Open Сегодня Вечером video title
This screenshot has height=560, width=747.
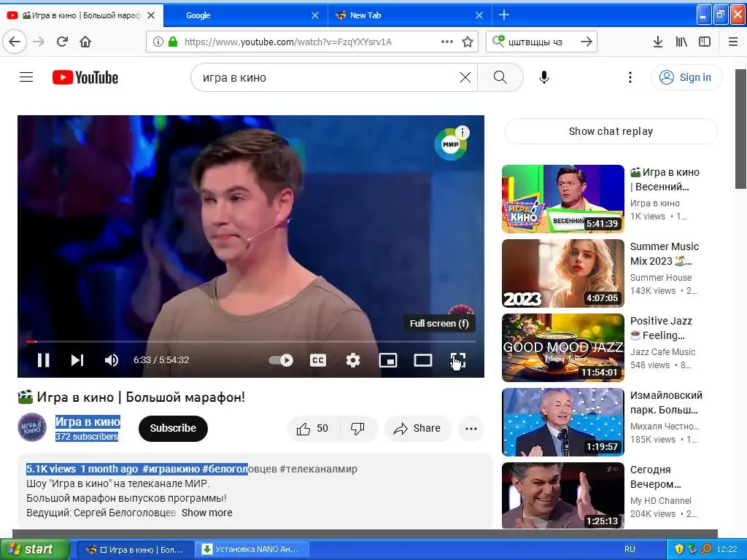click(x=656, y=477)
